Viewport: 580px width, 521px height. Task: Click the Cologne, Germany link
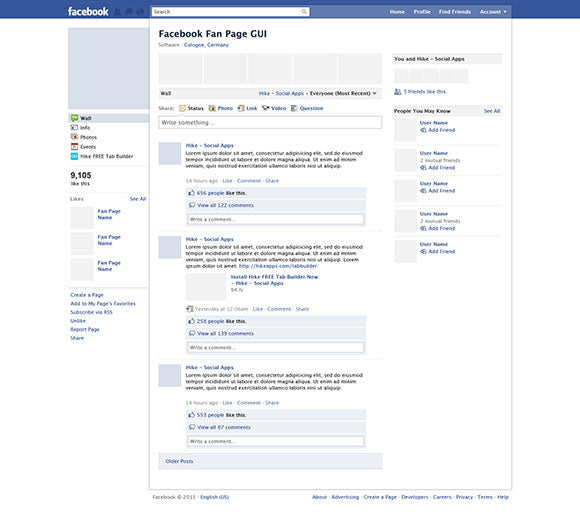[206, 45]
